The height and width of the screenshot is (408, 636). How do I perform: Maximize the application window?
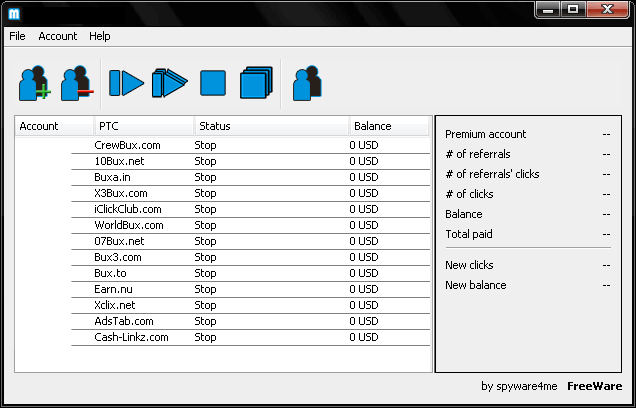coord(573,10)
